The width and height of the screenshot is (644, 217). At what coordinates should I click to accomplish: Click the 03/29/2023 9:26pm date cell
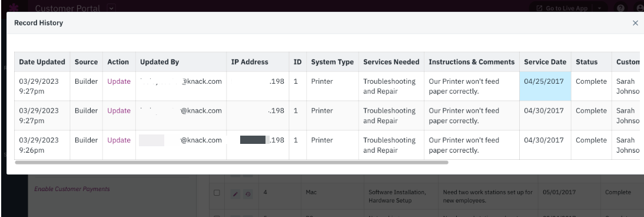(42, 145)
